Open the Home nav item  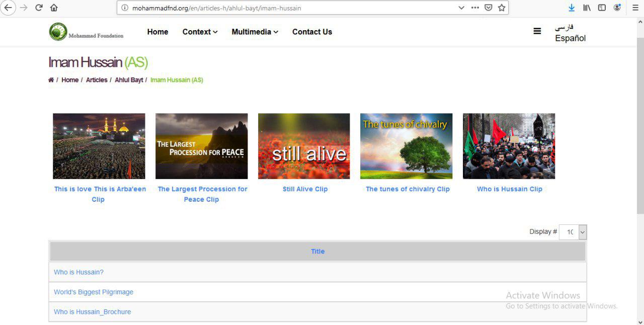point(157,32)
